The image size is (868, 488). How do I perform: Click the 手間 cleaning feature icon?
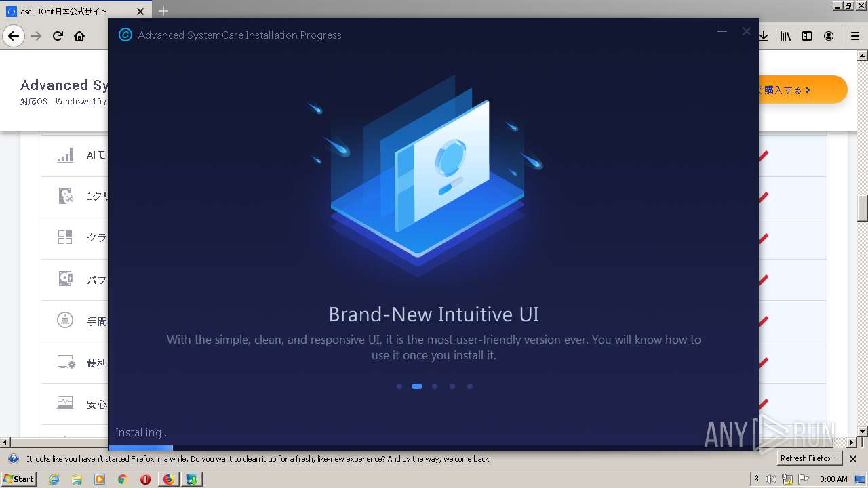[x=65, y=320]
